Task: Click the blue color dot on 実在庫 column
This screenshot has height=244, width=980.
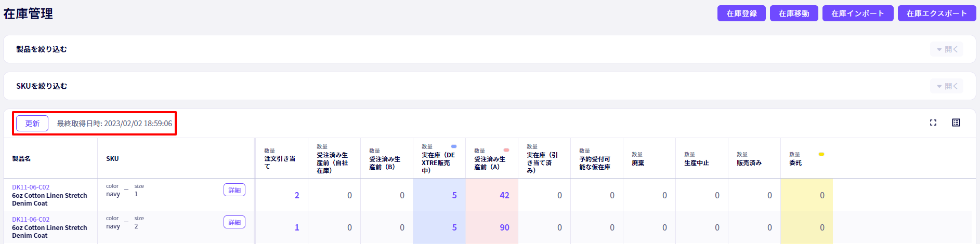Action: pos(454,146)
